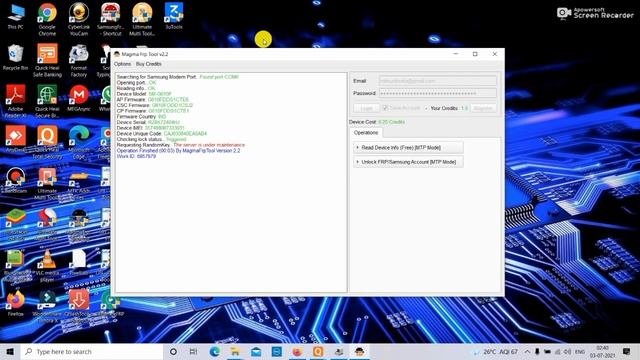The width and height of the screenshot is (640, 360).
Task: Show hidden system tray icons
Action: click(527, 351)
